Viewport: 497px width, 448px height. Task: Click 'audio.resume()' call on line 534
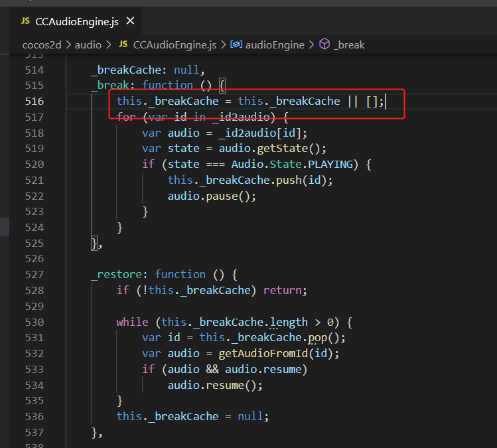pos(212,386)
